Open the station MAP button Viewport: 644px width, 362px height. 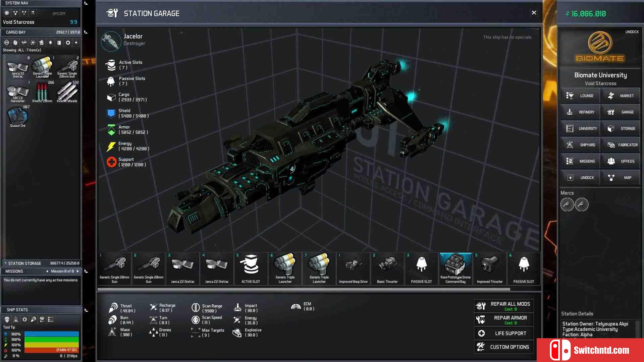coord(621,178)
